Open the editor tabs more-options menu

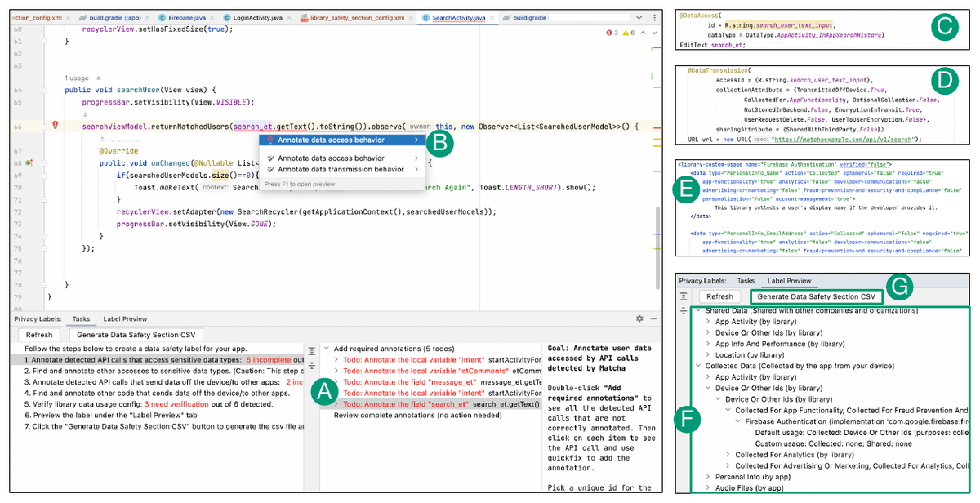[x=656, y=17]
